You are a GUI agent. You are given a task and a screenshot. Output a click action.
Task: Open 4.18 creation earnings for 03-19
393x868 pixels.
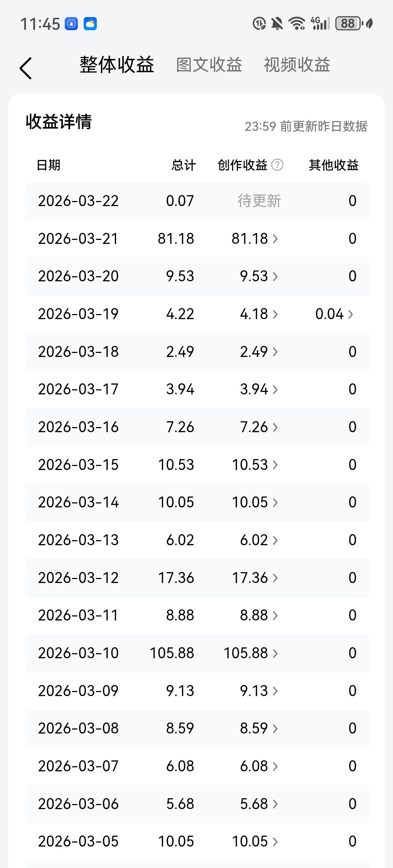coord(259,314)
